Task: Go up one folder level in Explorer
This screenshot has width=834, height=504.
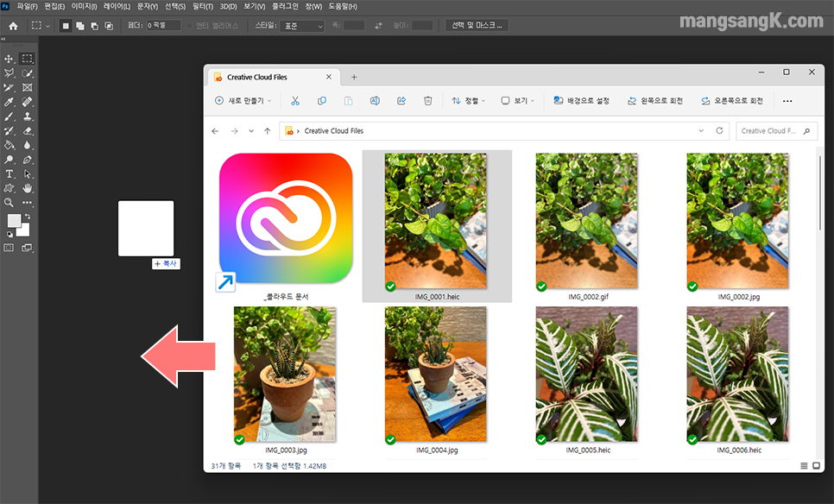Action: point(268,131)
